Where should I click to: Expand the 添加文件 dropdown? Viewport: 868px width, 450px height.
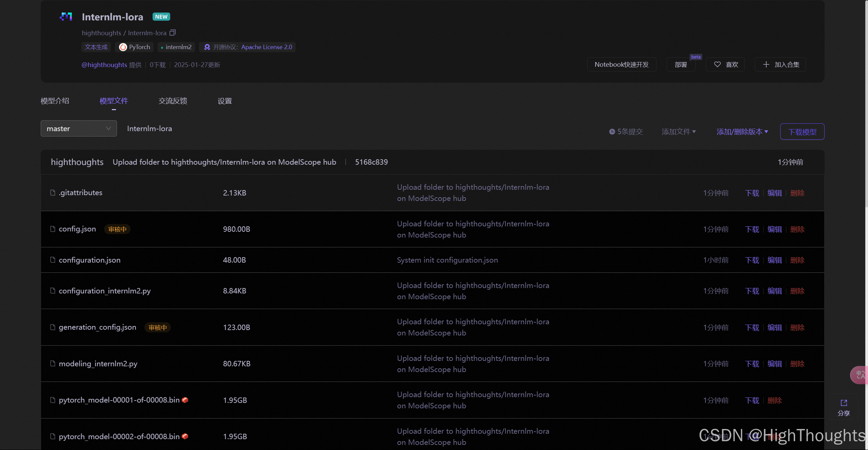pyautogui.click(x=679, y=131)
